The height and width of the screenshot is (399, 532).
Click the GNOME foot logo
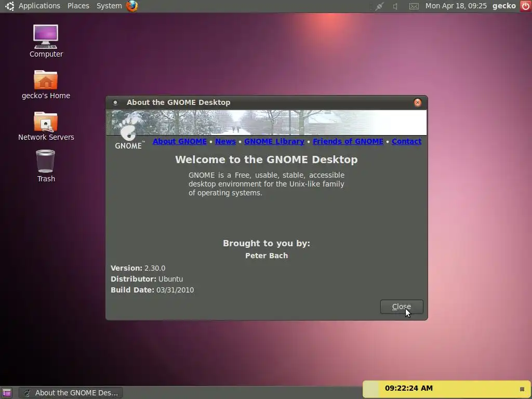[x=128, y=130]
